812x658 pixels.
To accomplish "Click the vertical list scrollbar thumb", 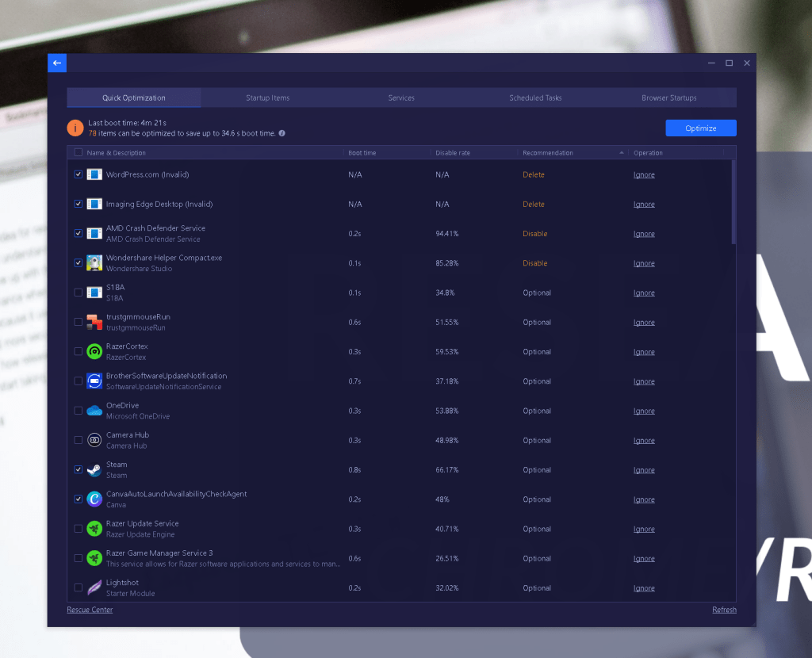I will [x=733, y=202].
